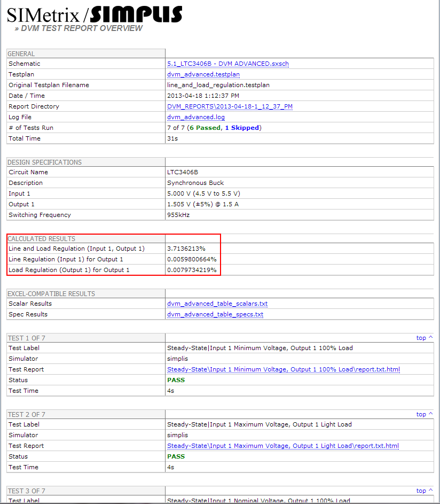Click the green '6 Passed' text
This screenshot has width=440, height=504.
click(x=205, y=128)
